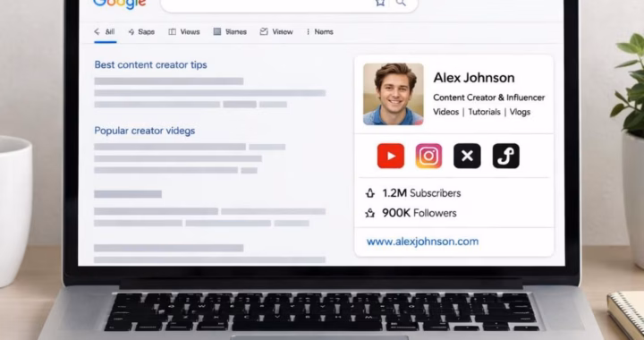Click the subscribers icon beside 1.2M
This screenshot has width=644, height=340.
[x=370, y=193]
